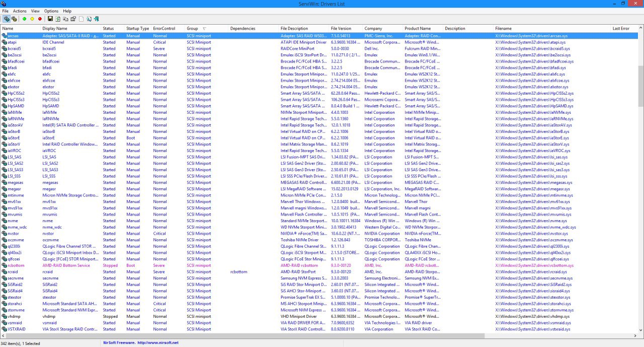
Task: Select the iaStorE row name
Action: (x=14, y=138)
